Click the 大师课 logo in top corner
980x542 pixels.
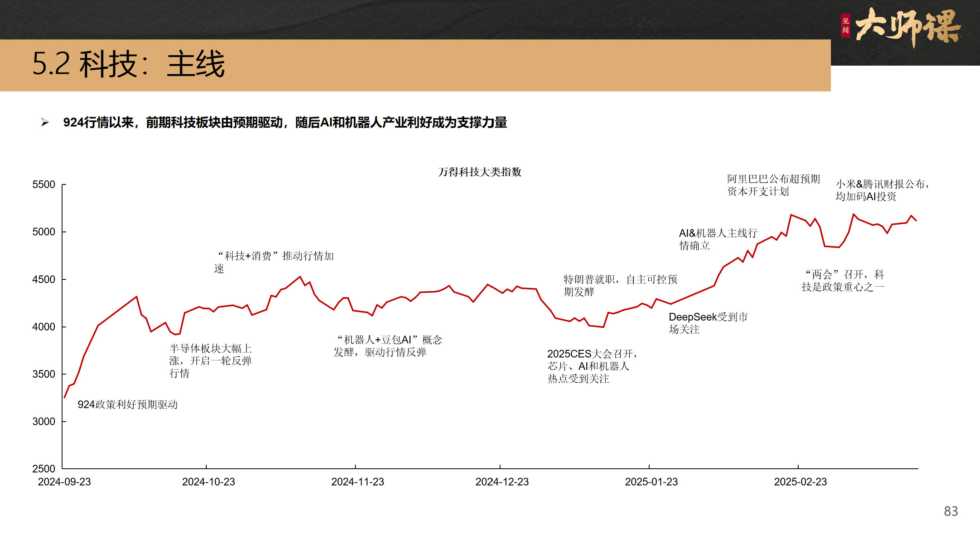907,27
